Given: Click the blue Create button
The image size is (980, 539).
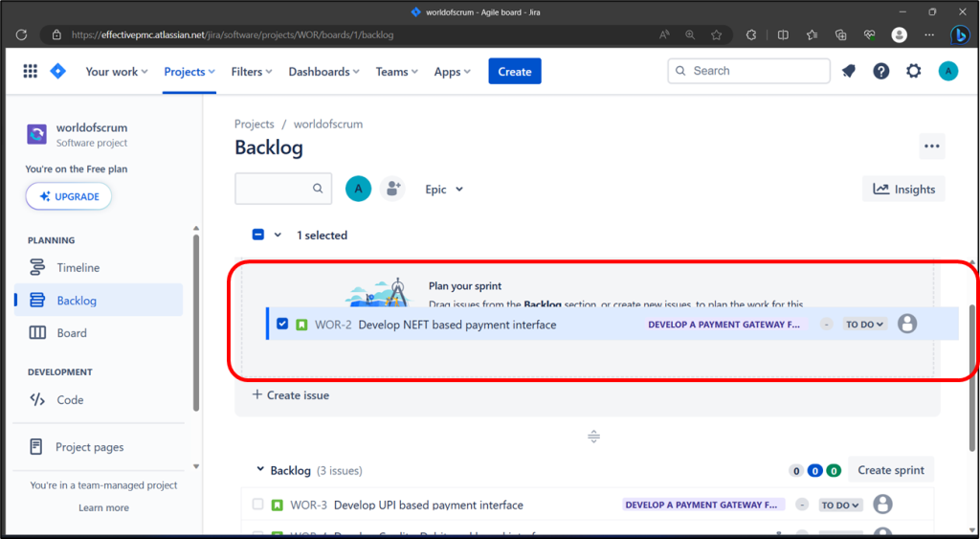Looking at the screenshot, I should (514, 71).
